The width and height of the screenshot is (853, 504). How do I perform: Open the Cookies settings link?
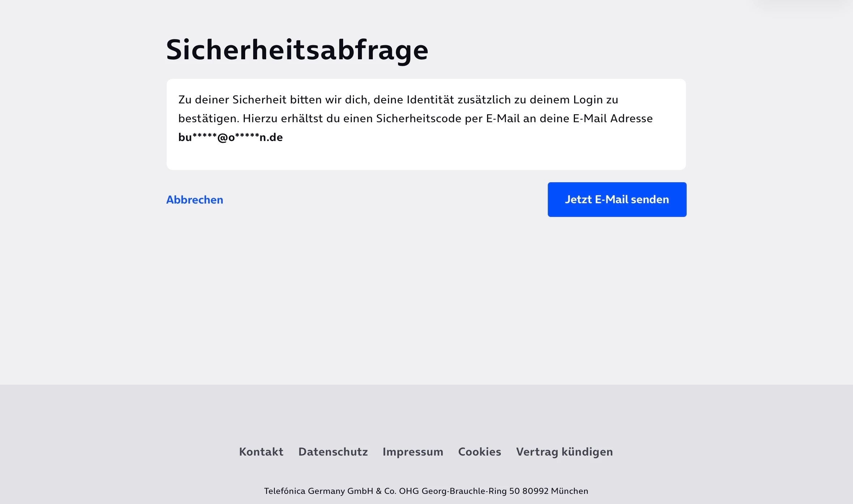[x=479, y=452]
